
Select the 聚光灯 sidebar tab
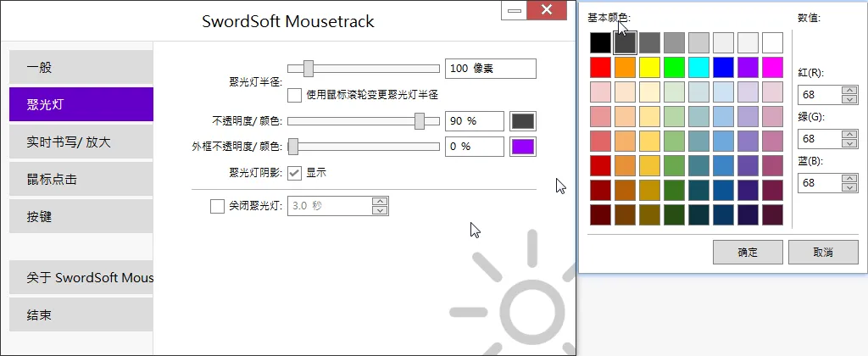tap(81, 104)
